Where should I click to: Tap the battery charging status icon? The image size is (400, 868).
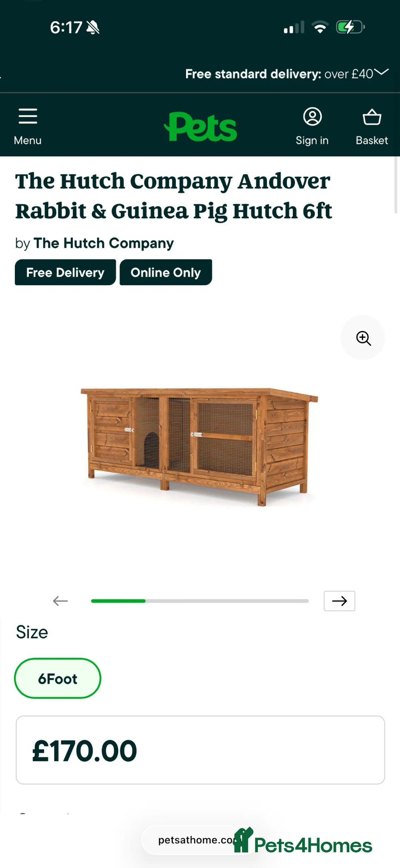click(x=350, y=27)
